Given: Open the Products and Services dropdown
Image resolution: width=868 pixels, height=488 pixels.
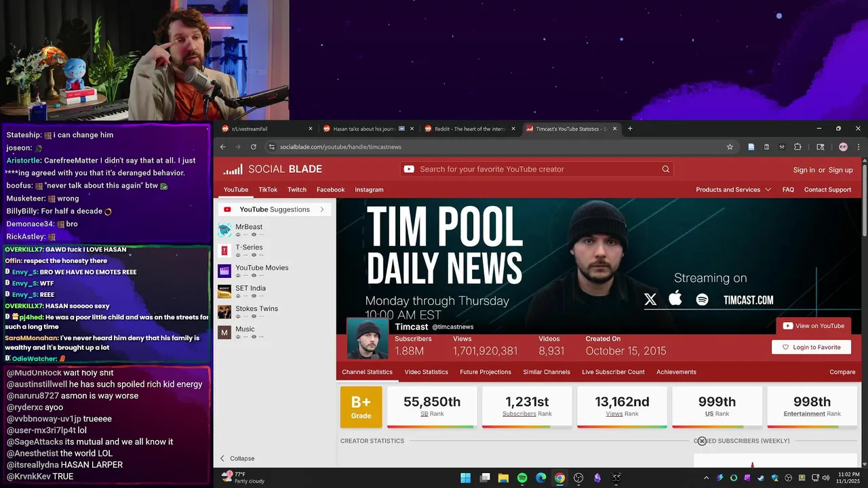Looking at the screenshot, I should [733, 190].
